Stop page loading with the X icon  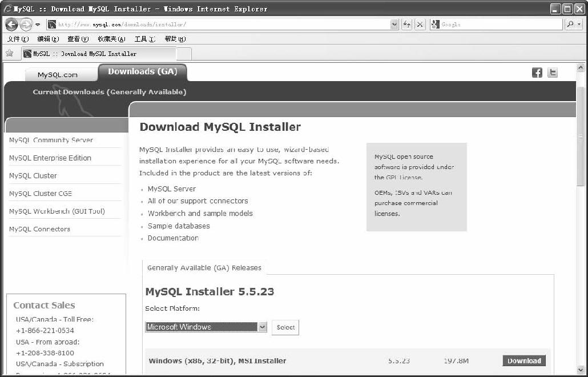420,25
